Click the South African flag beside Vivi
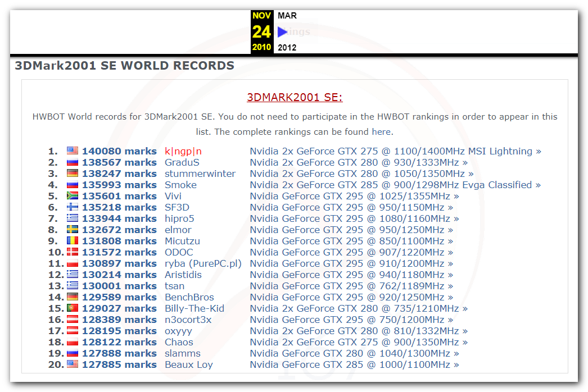This screenshot has width=588, height=392. pos(73,195)
